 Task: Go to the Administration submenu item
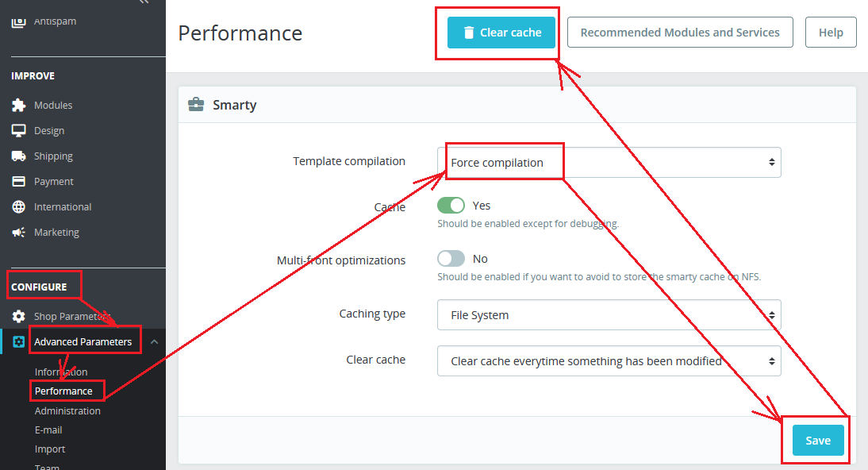click(67, 410)
